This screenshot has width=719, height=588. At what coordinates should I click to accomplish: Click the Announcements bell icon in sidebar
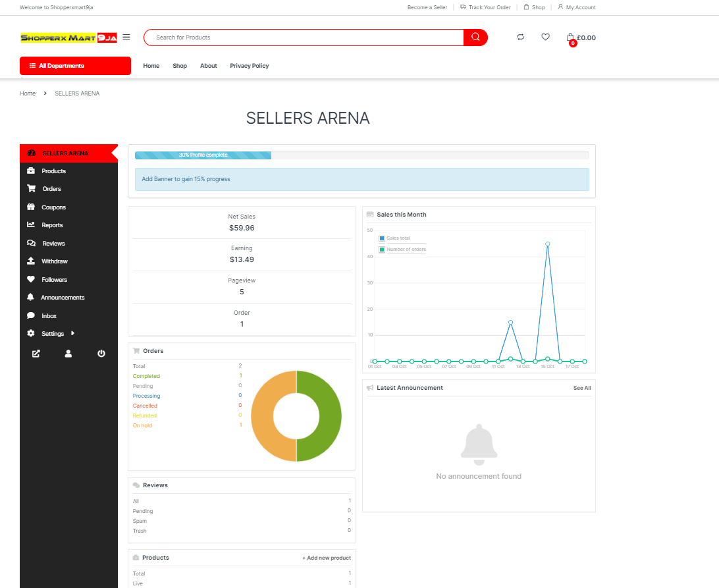point(30,297)
